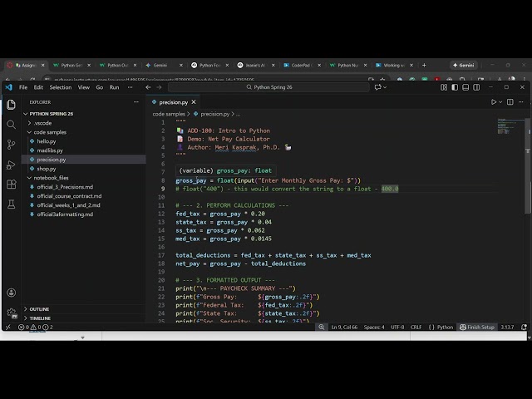Click the Run Python File play button
532x399 pixels.
[x=494, y=102]
